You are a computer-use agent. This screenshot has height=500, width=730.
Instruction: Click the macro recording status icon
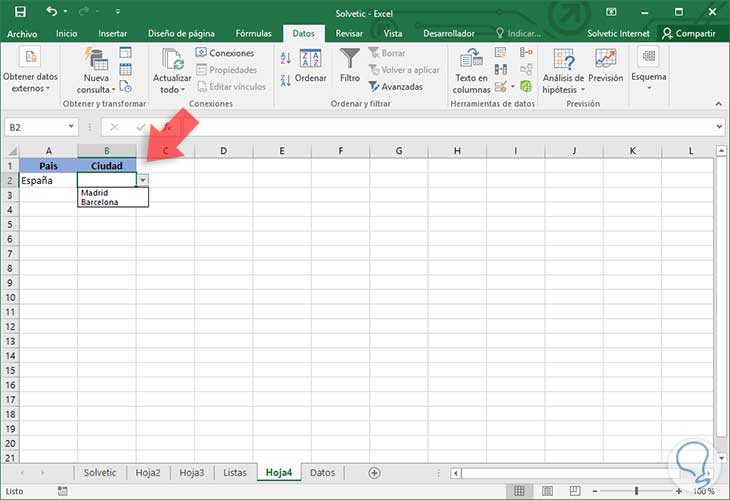coord(62,491)
